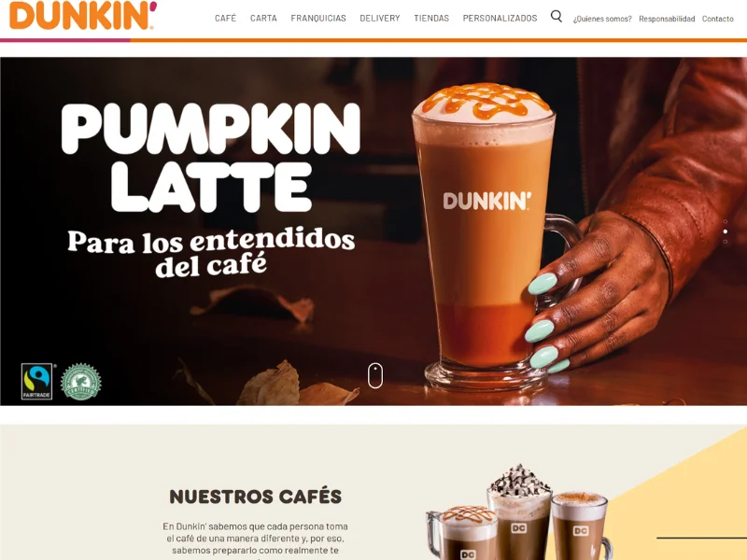Click the Dunkin' logo in header
The image size is (747, 560).
83,15
